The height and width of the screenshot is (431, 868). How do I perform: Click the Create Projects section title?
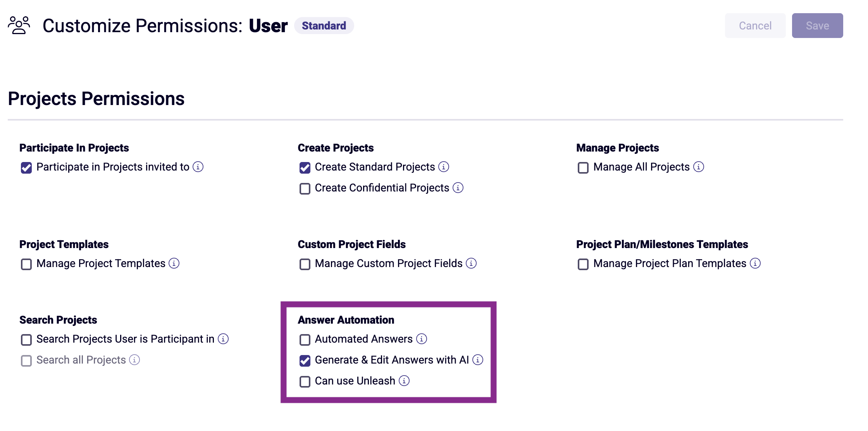coord(336,148)
